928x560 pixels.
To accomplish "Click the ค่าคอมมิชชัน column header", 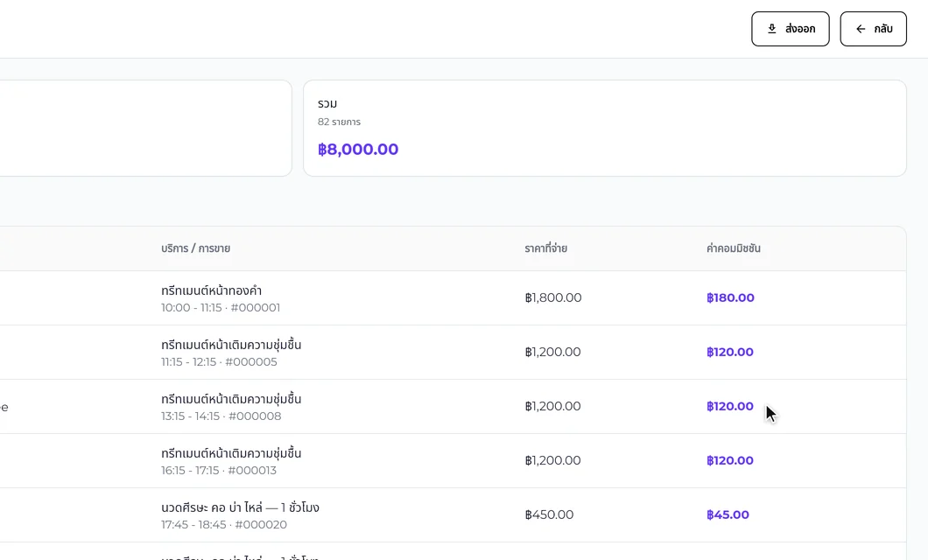I will pos(734,248).
